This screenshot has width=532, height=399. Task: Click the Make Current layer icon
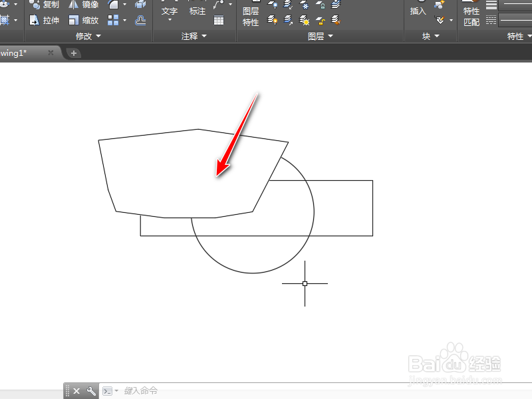pyautogui.click(x=336, y=5)
